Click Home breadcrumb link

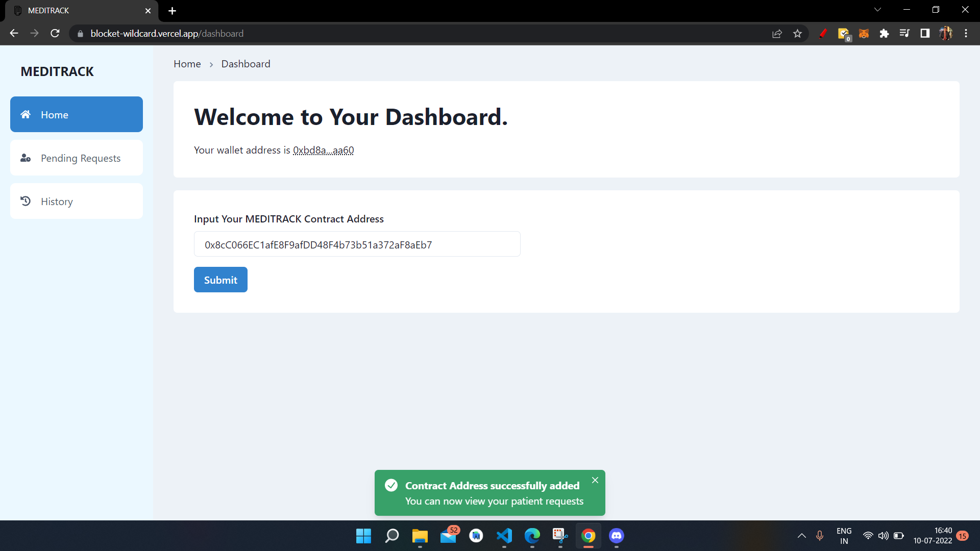[x=187, y=64]
